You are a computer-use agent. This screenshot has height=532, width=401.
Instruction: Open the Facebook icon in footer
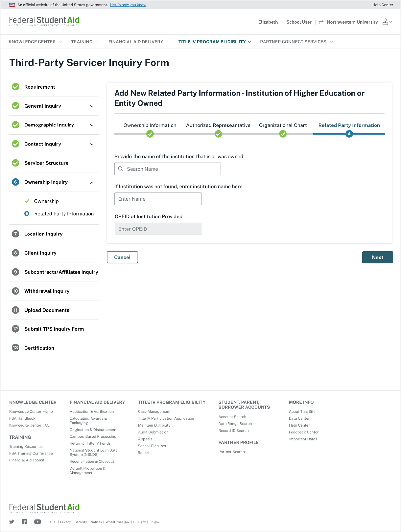(24, 521)
